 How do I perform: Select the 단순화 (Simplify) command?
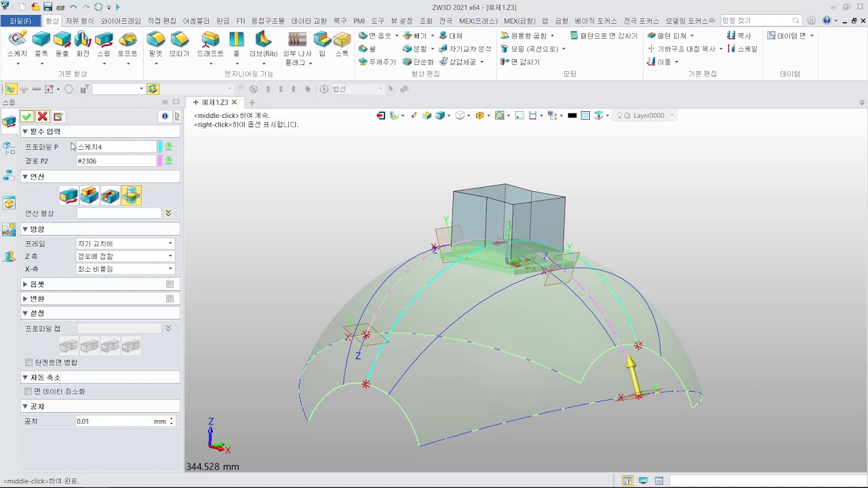[418, 62]
